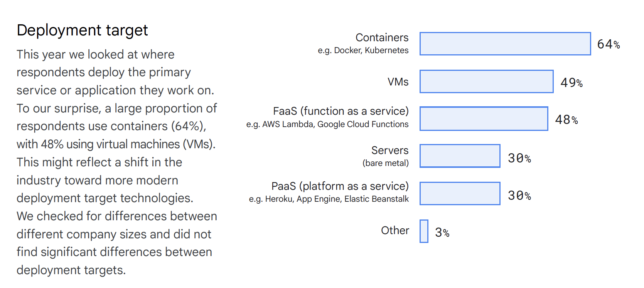Image resolution: width=644 pixels, height=288 pixels.
Task: Click the 30% label beside Servers
Action: point(519,158)
